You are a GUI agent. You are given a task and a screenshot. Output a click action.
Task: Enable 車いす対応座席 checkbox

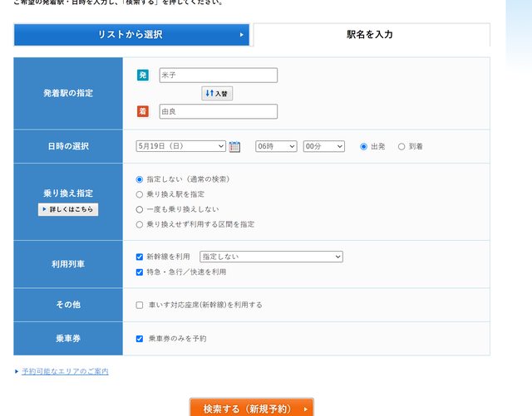coord(140,305)
